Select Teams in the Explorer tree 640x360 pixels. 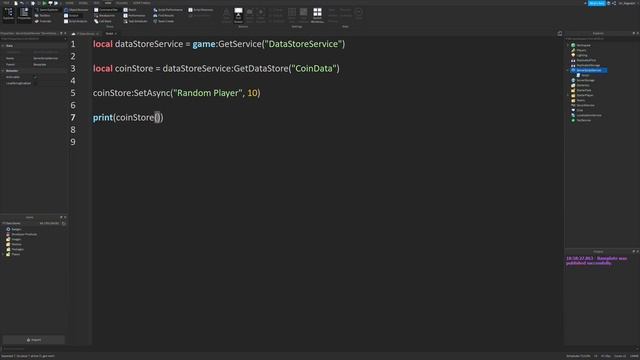(578, 100)
